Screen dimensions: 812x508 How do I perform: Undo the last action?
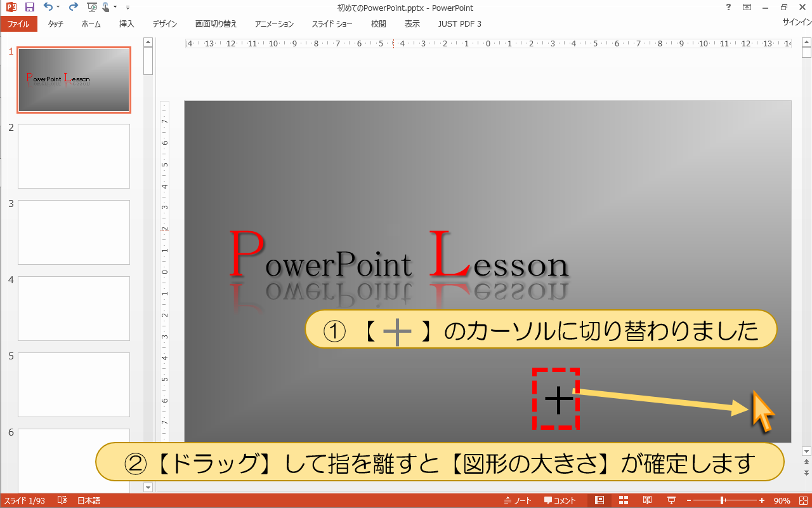pyautogui.click(x=48, y=8)
